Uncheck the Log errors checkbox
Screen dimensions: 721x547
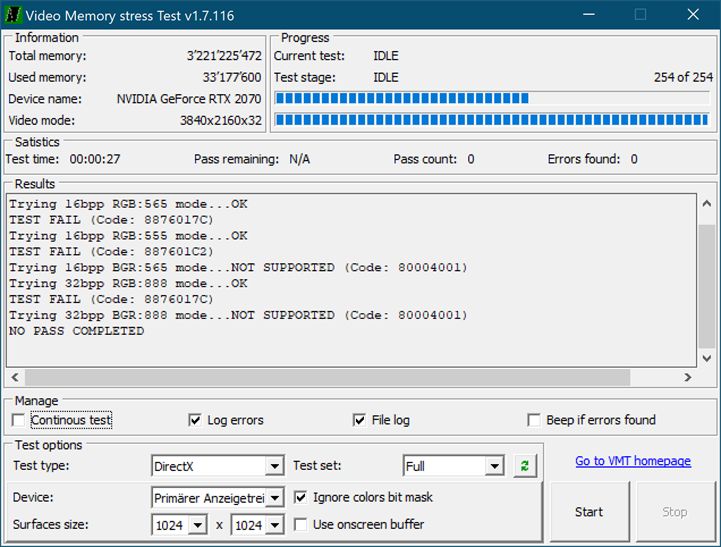coord(195,420)
